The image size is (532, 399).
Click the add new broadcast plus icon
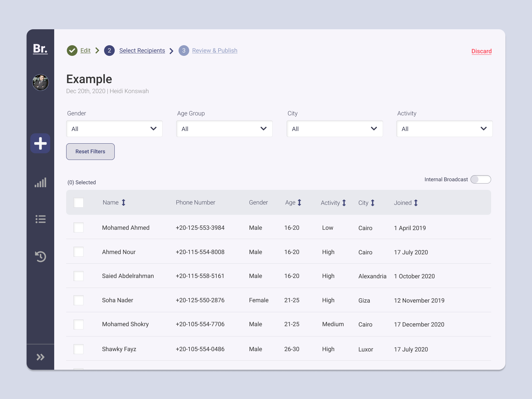pyautogui.click(x=40, y=143)
